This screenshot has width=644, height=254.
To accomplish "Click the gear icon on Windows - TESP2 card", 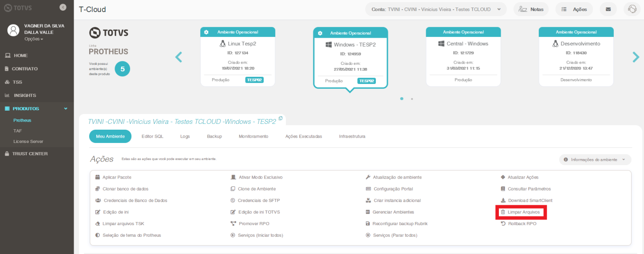I will point(320,33).
